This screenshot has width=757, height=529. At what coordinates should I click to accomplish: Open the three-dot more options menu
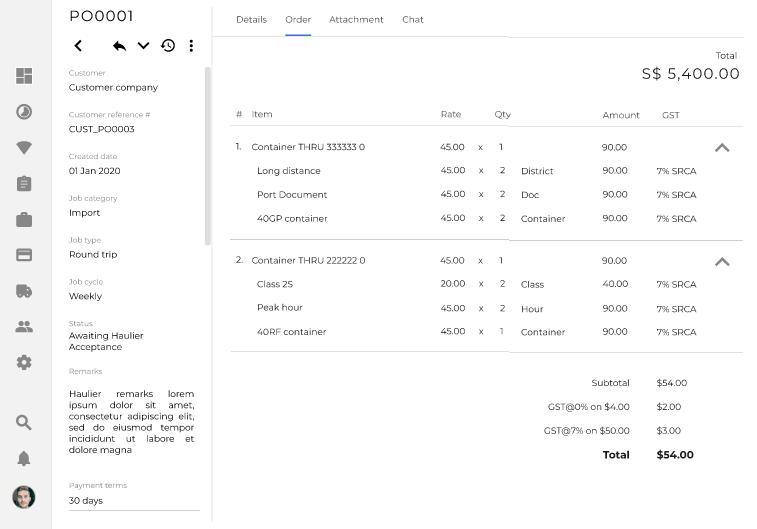pos(191,46)
